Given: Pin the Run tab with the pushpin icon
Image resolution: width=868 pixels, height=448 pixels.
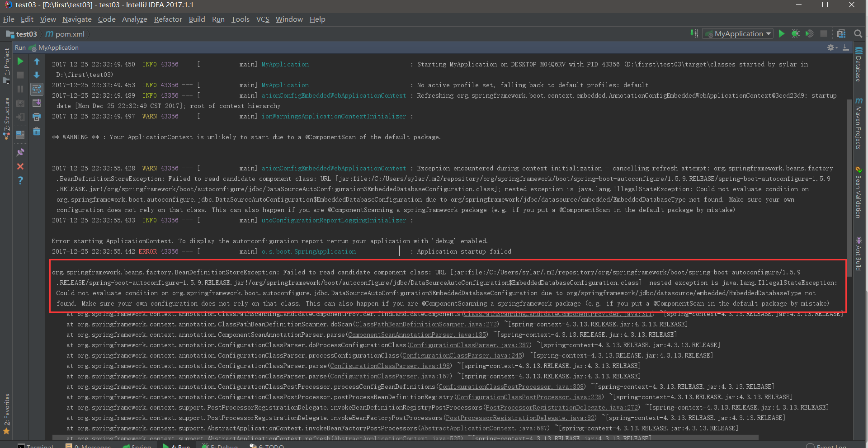Looking at the screenshot, I should (x=20, y=152).
